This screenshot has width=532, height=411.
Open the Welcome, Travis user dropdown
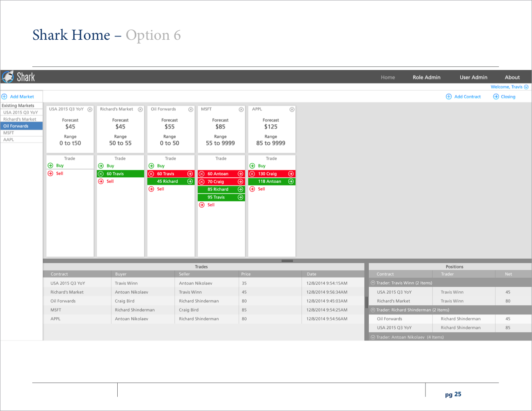click(526, 87)
